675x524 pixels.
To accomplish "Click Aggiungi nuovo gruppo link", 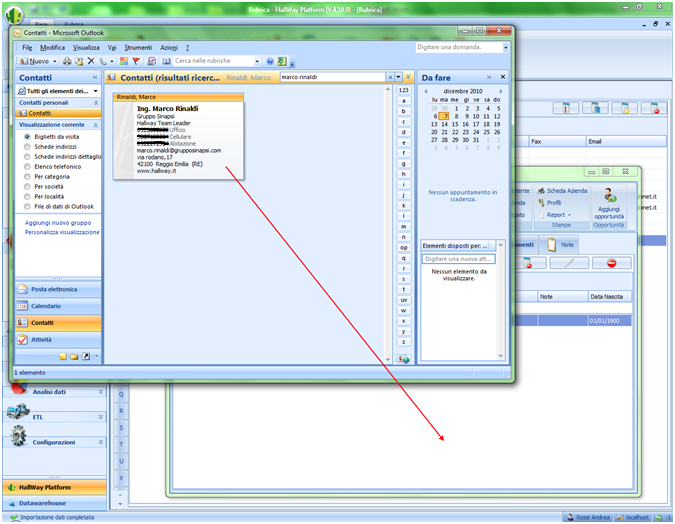I will click(58, 223).
